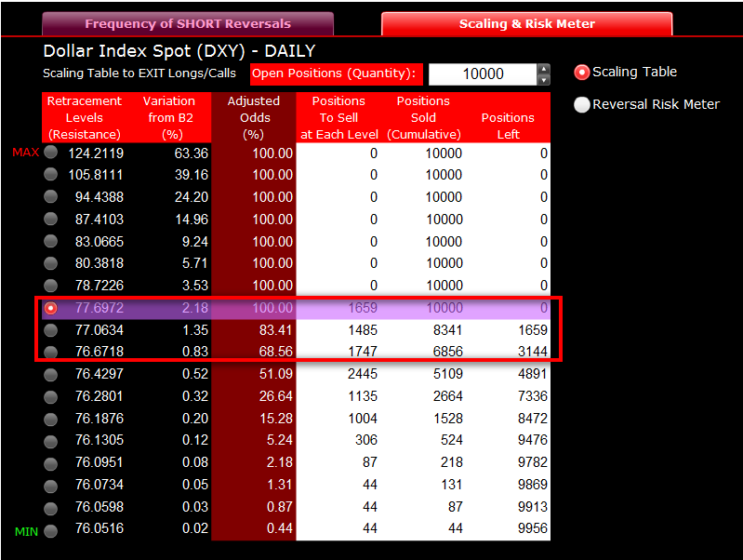Click the 63.36 variation value
This screenshot has height=560, width=743.
click(192, 153)
